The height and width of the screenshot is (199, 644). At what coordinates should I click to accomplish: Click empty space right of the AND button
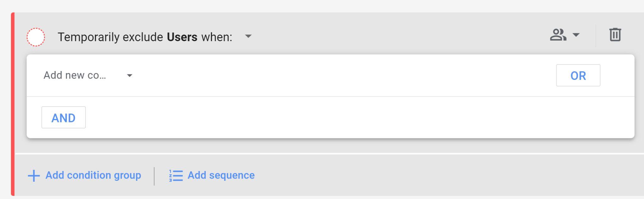coord(314,118)
